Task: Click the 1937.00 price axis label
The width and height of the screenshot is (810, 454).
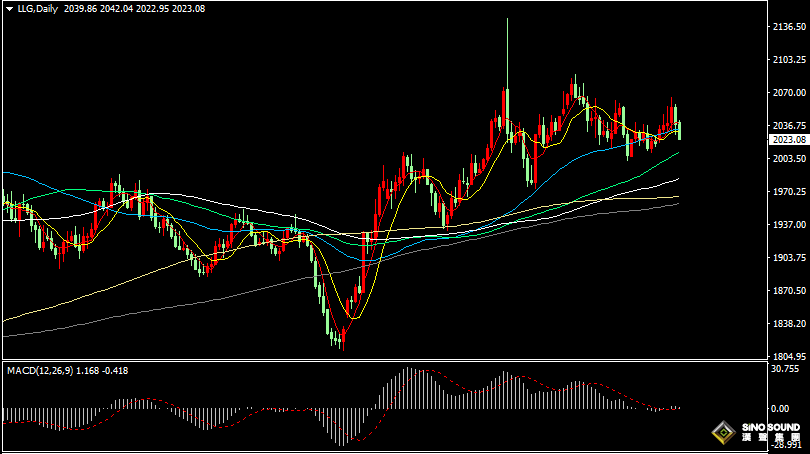Action: [x=788, y=225]
